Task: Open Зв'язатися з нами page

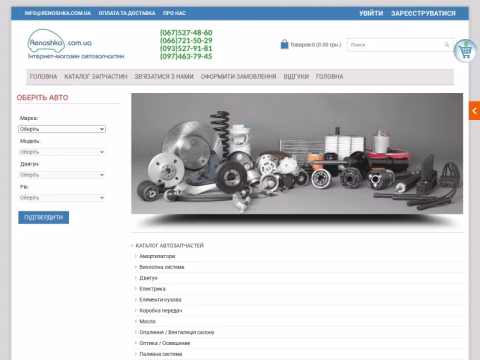Action: 164,77
